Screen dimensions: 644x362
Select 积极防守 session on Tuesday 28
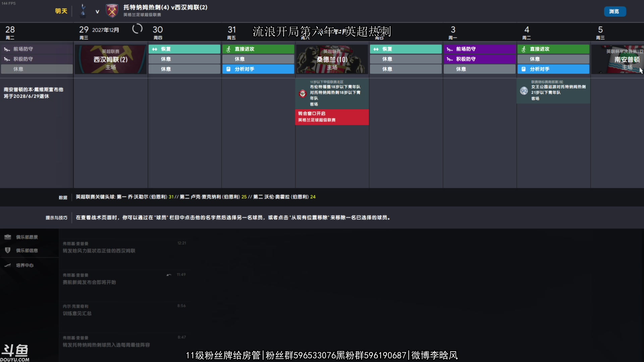[x=37, y=59]
